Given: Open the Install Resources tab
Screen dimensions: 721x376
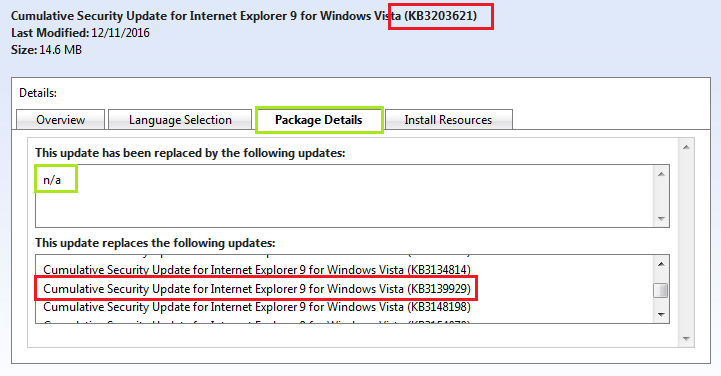Looking at the screenshot, I should point(448,120).
